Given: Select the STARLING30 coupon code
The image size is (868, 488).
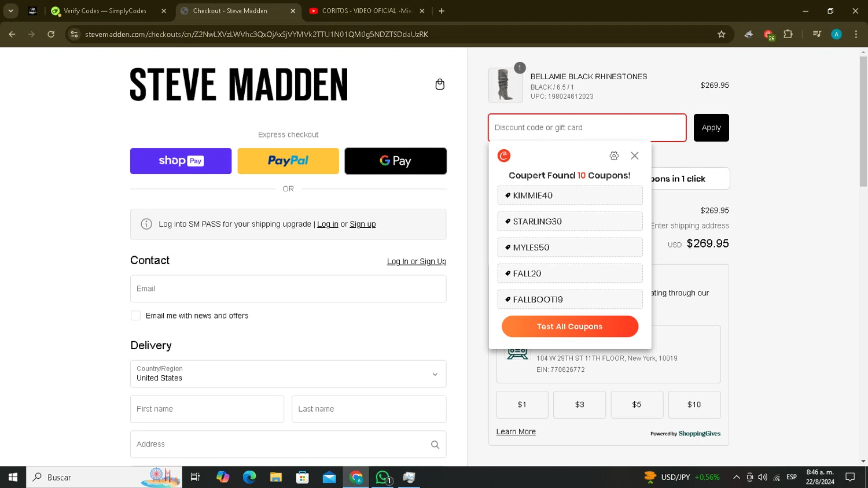Looking at the screenshot, I should pyautogui.click(x=570, y=221).
